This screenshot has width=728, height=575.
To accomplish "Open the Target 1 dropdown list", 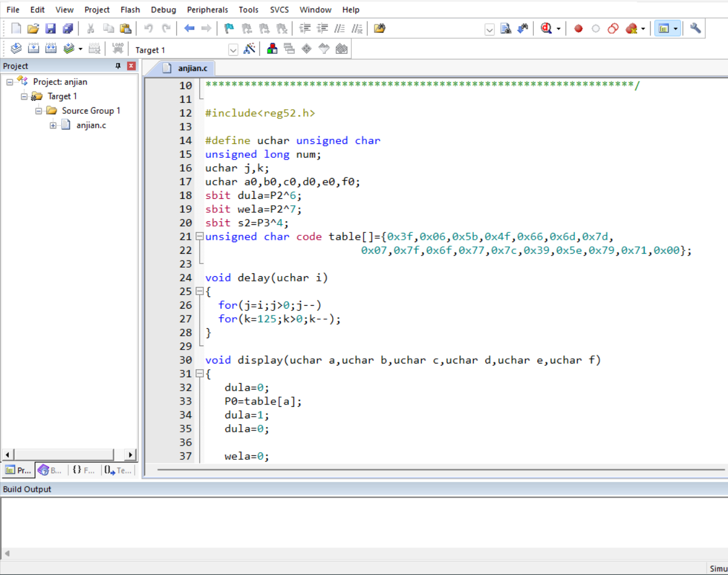I will pos(233,50).
